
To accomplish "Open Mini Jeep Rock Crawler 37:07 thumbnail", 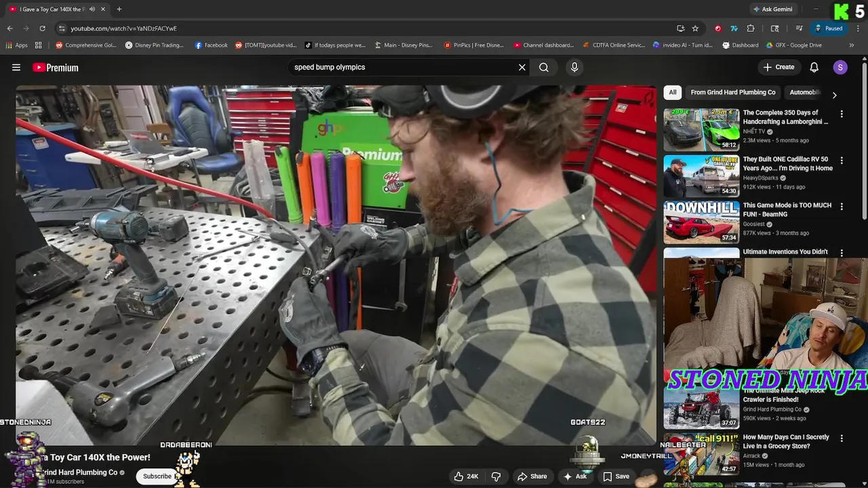I will (701, 407).
